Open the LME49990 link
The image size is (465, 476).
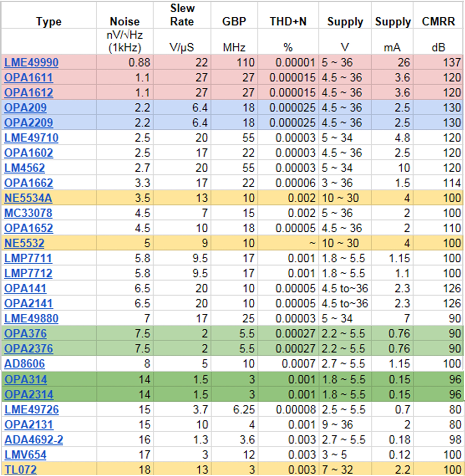click(x=31, y=62)
